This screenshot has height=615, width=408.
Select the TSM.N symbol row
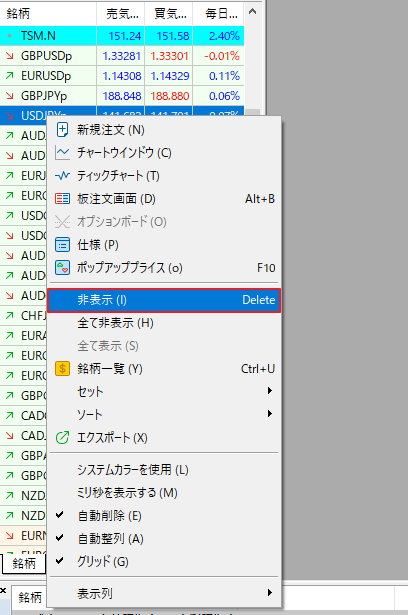122,36
